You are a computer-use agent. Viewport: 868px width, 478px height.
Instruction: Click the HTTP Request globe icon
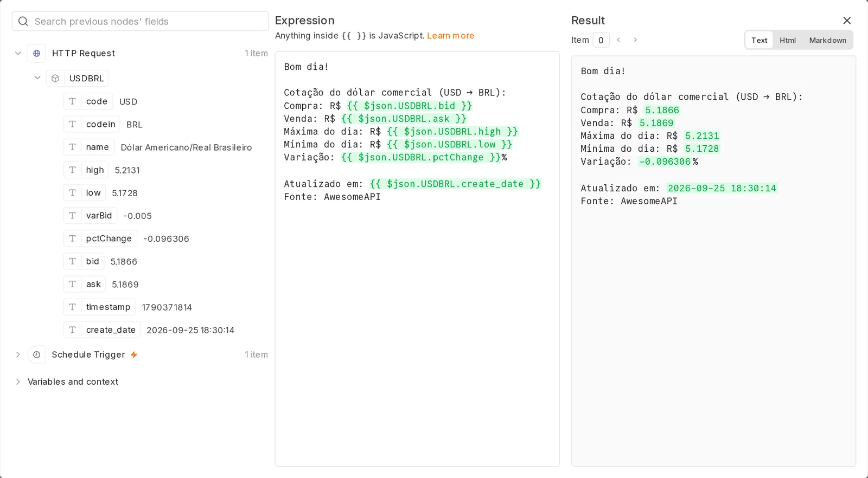pyautogui.click(x=37, y=53)
